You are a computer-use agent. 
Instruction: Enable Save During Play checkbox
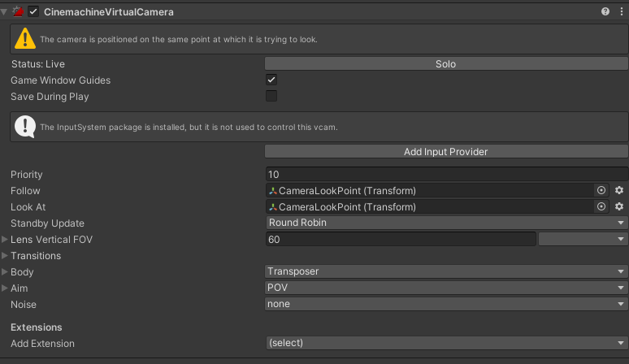click(x=271, y=97)
